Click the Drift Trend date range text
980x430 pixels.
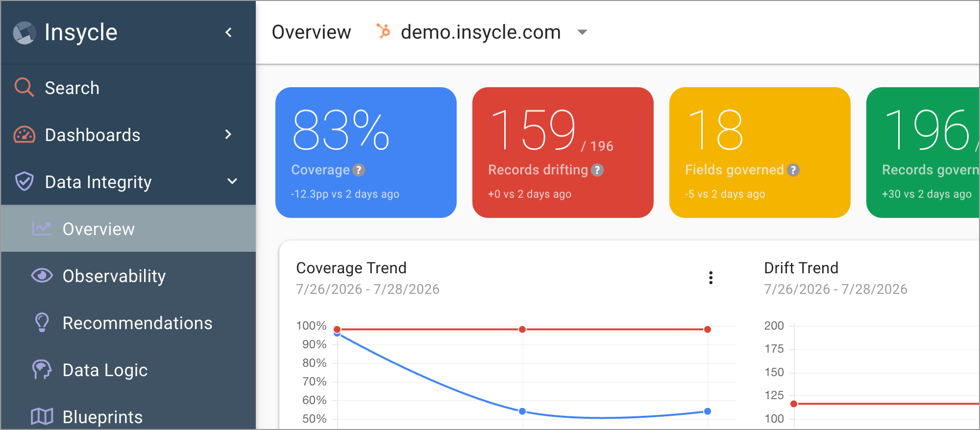(835, 289)
